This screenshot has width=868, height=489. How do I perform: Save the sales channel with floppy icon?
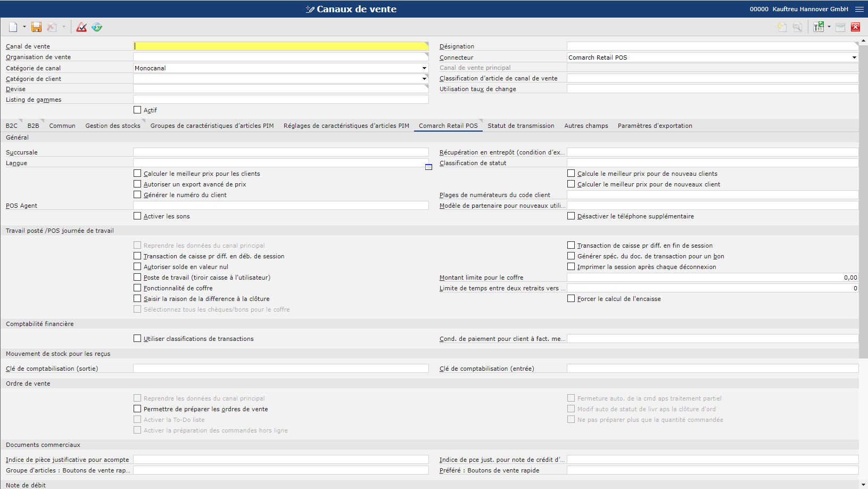tap(36, 27)
